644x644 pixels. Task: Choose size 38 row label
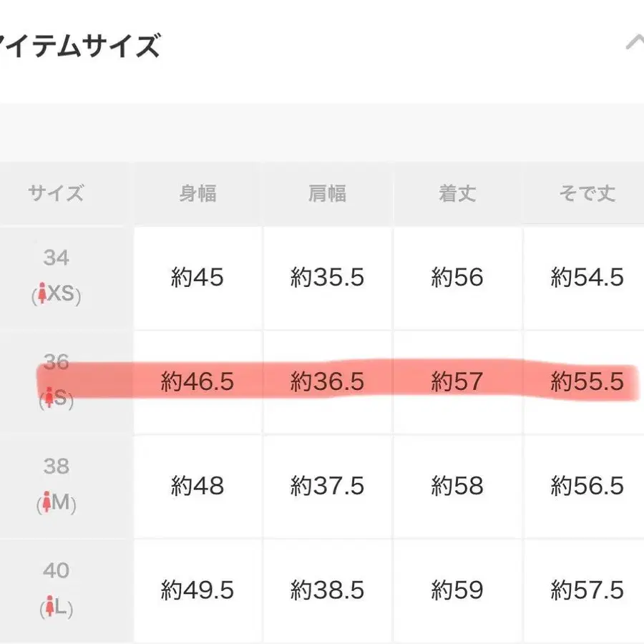[x=56, y=467]
